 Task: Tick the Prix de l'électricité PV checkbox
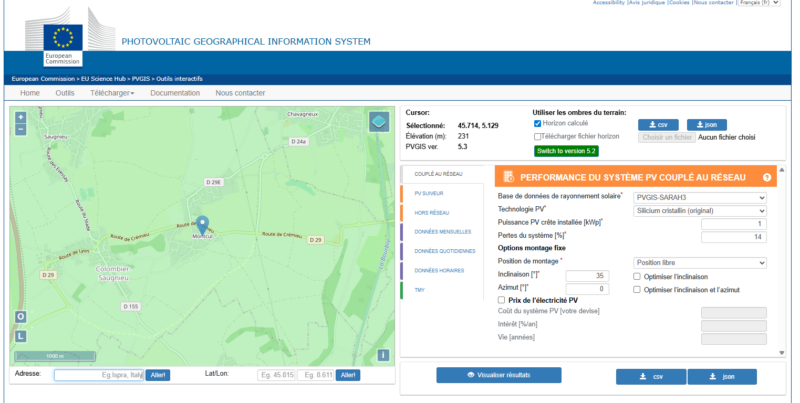502,299
